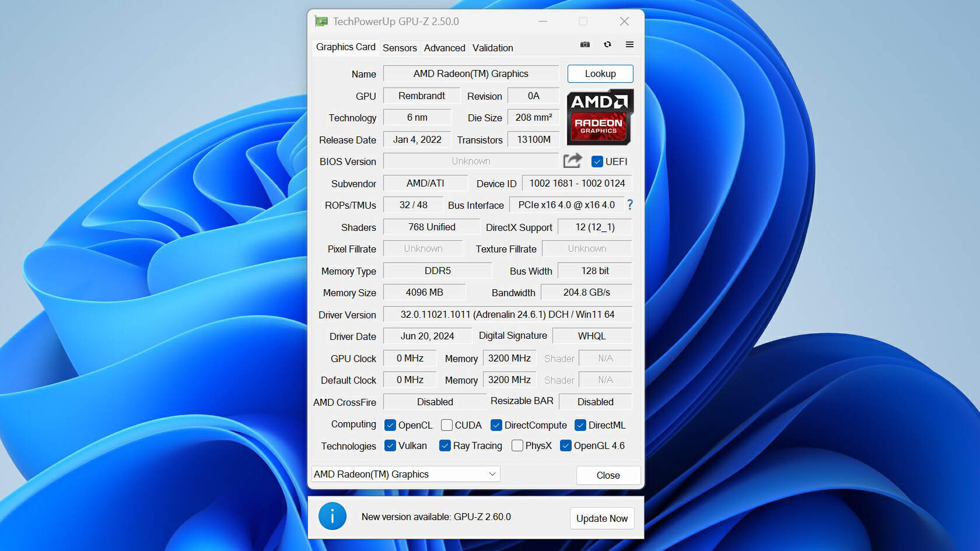980x551 pixels.
Task: Click the Digital Signature value WHQL
Action: point(592,336)
